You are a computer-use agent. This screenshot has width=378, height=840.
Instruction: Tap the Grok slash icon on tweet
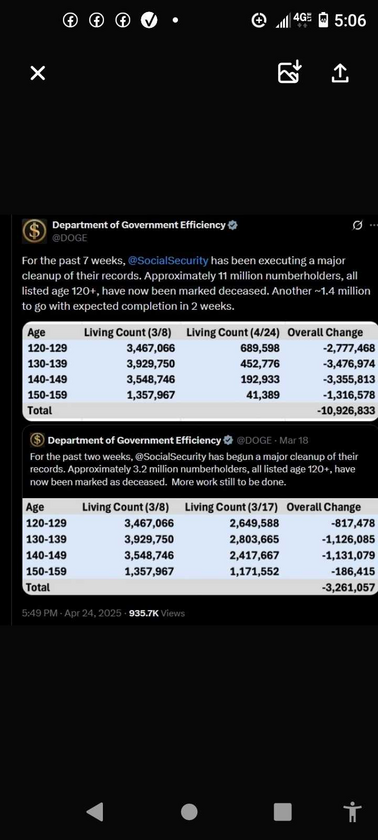point(357,226)
